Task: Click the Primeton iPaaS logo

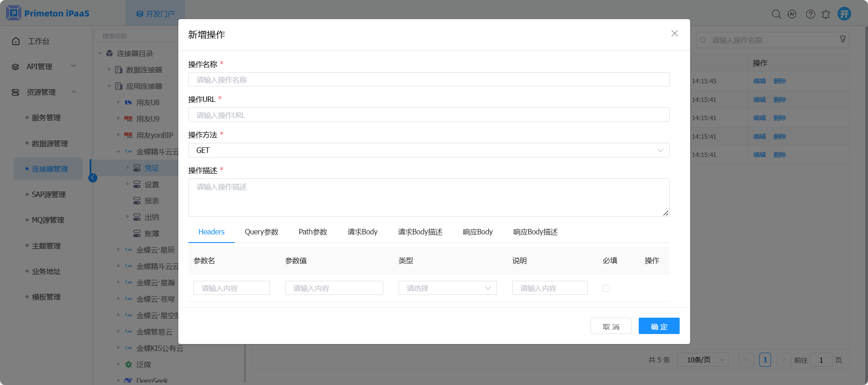Action: pyautogui.click(x=48, y=13)
